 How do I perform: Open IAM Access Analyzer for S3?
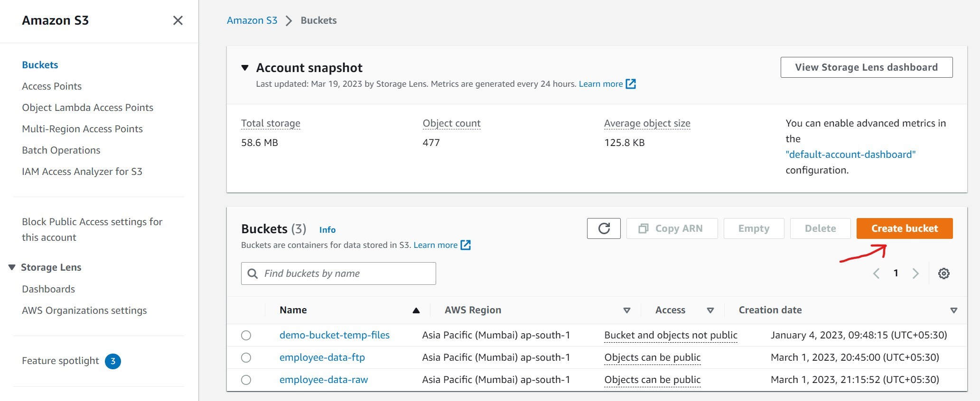tap(82, 172)
